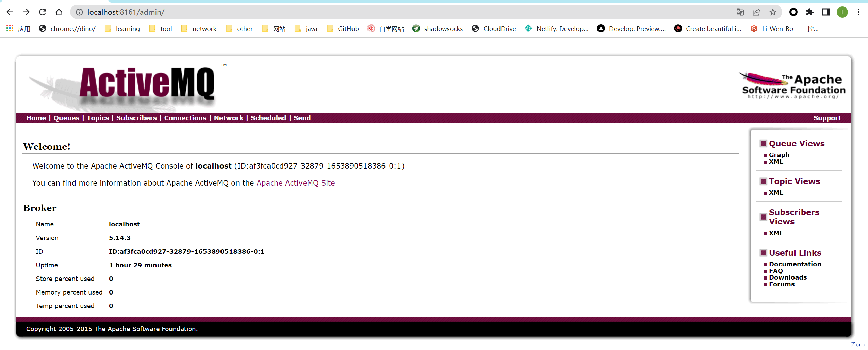868x350 pixels.
Task: Open the Create beautiful i... bookmark
Action: point(708,29)
